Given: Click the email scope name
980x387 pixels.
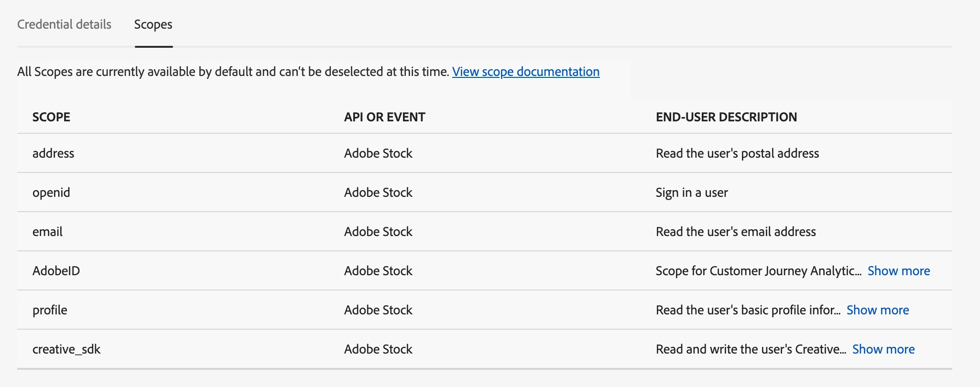Looking at the screenshot, I should coord(47,232).
